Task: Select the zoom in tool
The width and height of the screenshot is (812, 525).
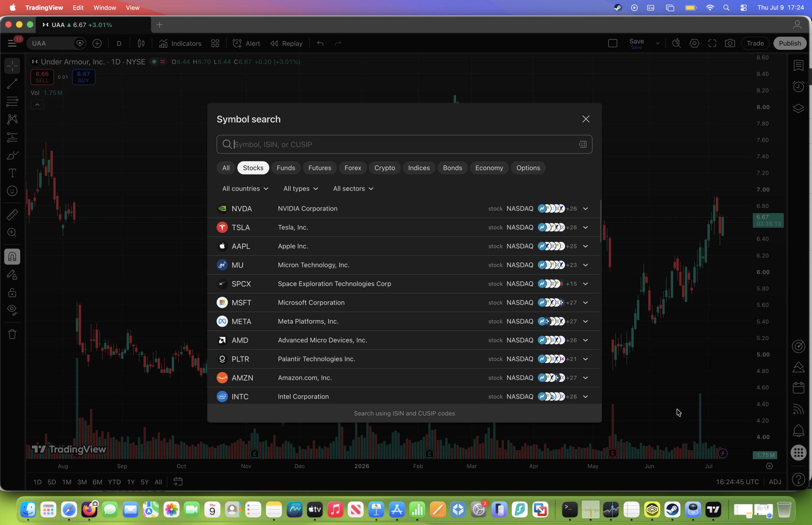Action: coord(12,233)
